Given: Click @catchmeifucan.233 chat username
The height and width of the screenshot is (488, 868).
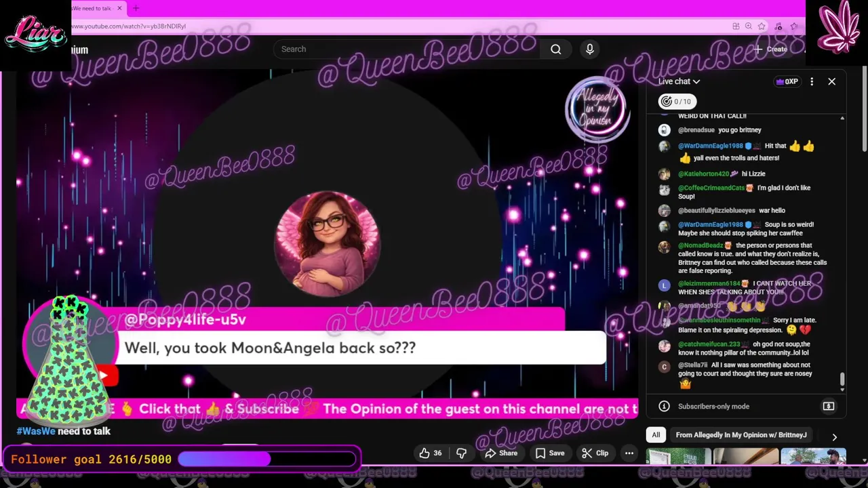Looking at the screenshot, I should click(709, 344).
